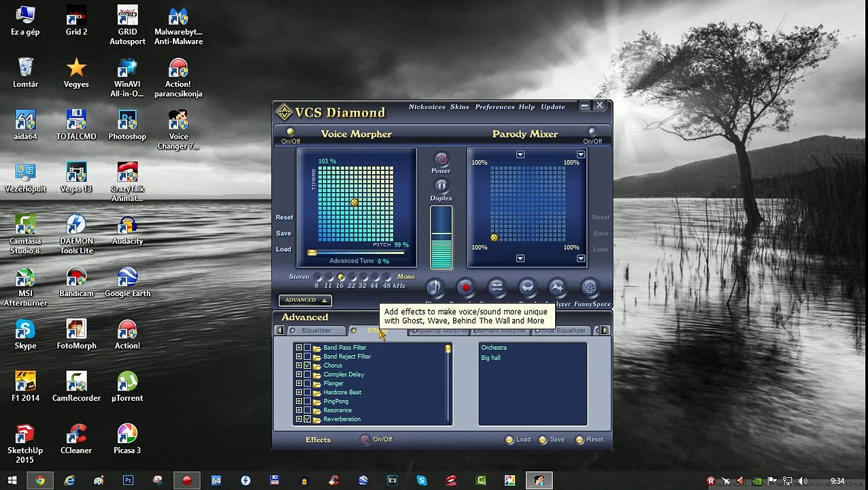Switch to the Voice Equalizer tab
This screenshot has height=490, width=868.
pos(563,331)
